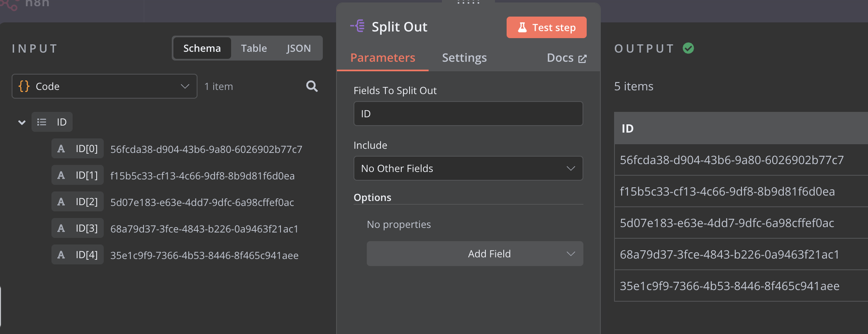Click input value 56fcda38-d904-43b6-9a80-6026902b77c7

tap(206, 149)
